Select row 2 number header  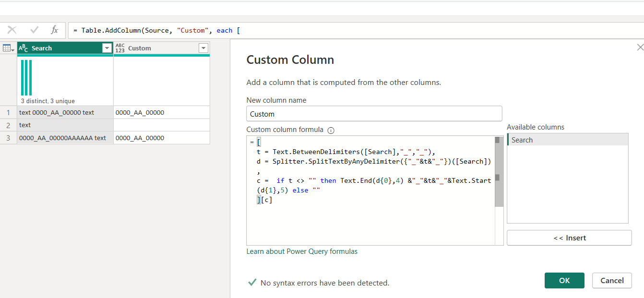point(8,125)
